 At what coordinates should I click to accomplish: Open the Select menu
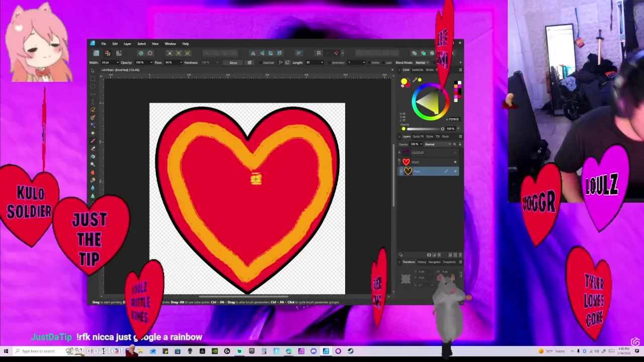click(x=141, y=44)
